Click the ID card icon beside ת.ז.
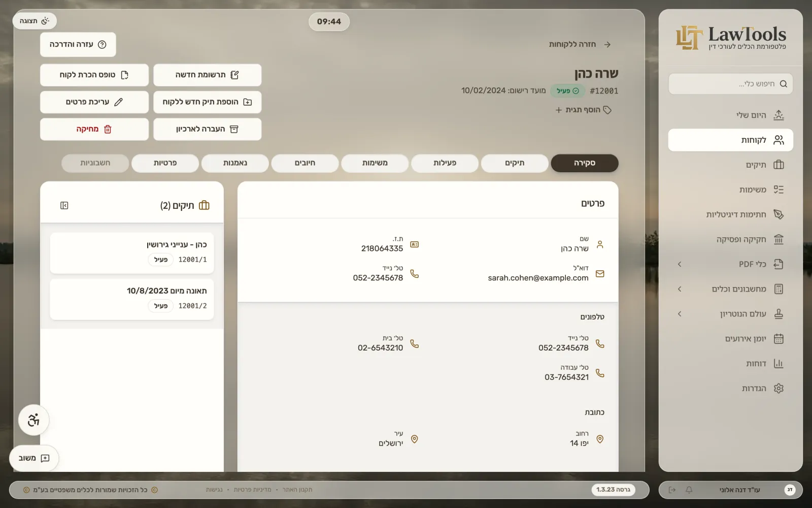This screenshot has width=812, height=508. pos(415,244)
